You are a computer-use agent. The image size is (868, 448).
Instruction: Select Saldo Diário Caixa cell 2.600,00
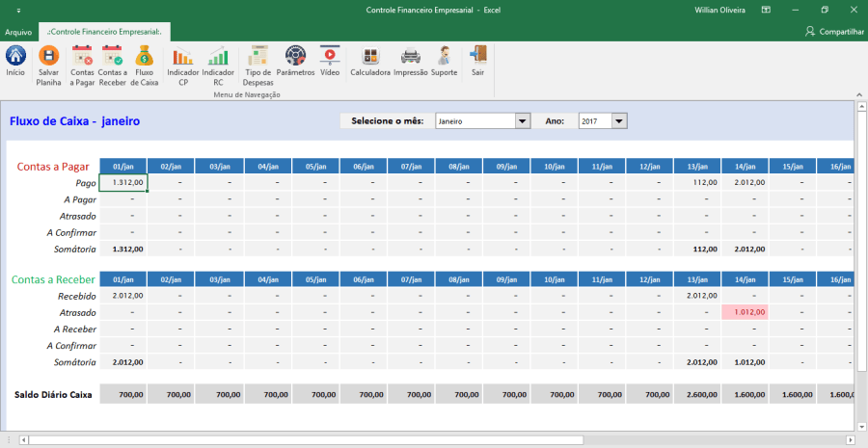(697, 395)
